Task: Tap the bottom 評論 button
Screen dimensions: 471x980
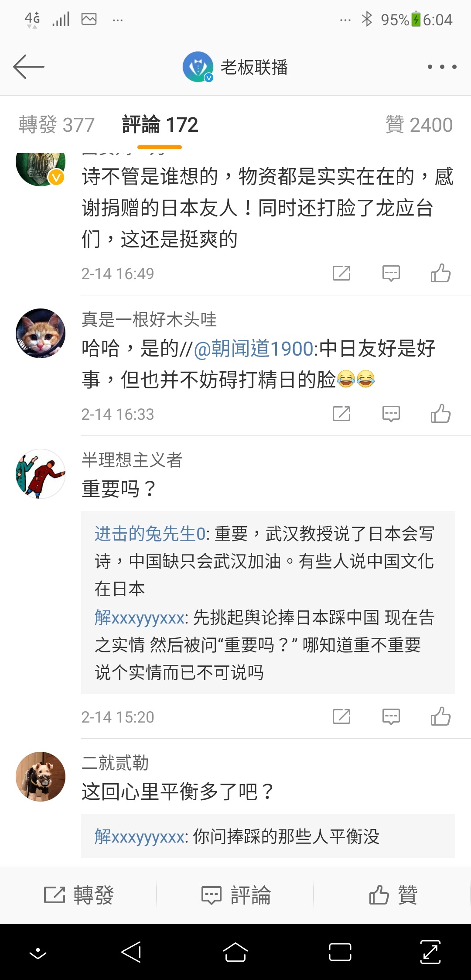Action: click(235, 895)
